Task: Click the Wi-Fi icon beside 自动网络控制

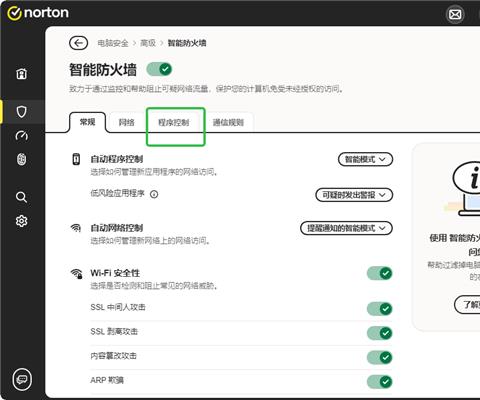Action: 76,228
